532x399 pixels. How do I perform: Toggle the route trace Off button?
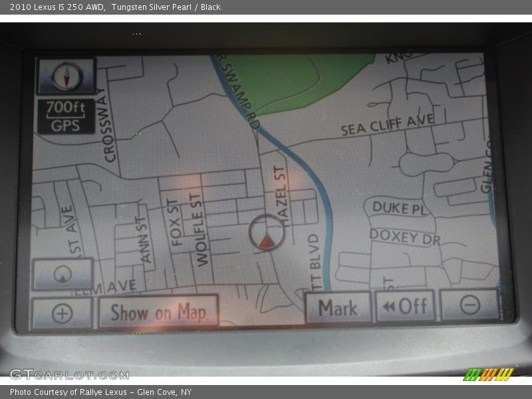point(406,306)
